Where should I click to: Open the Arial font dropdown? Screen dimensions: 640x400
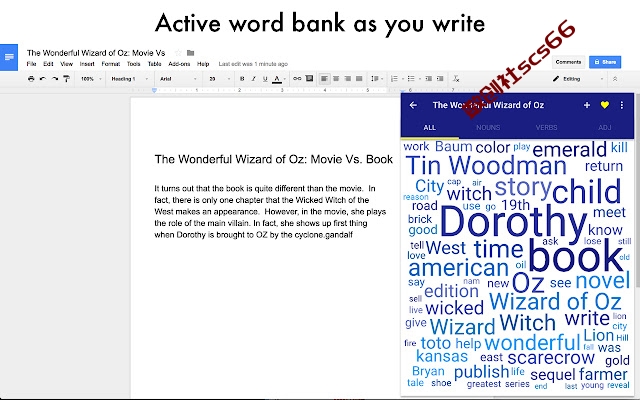[x=178, y=79]
